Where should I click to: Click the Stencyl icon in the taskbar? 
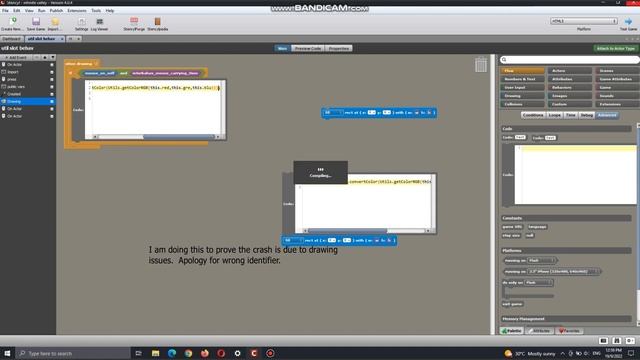[254, 353]
